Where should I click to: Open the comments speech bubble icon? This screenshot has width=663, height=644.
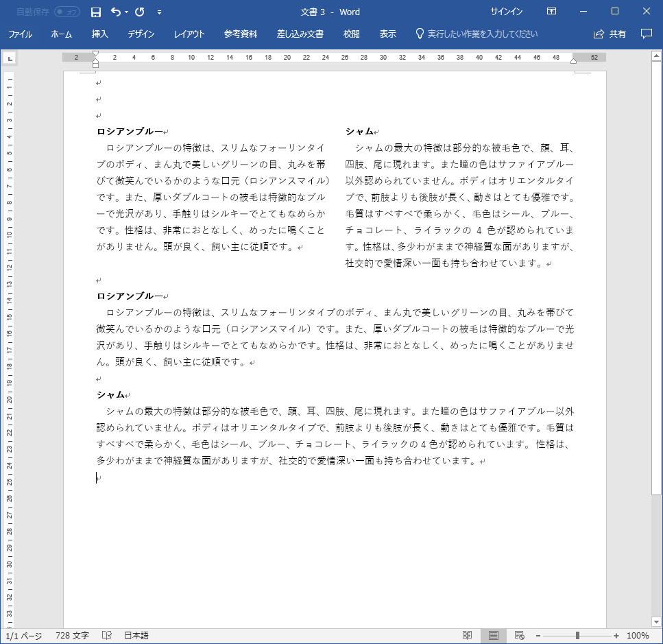646,34
